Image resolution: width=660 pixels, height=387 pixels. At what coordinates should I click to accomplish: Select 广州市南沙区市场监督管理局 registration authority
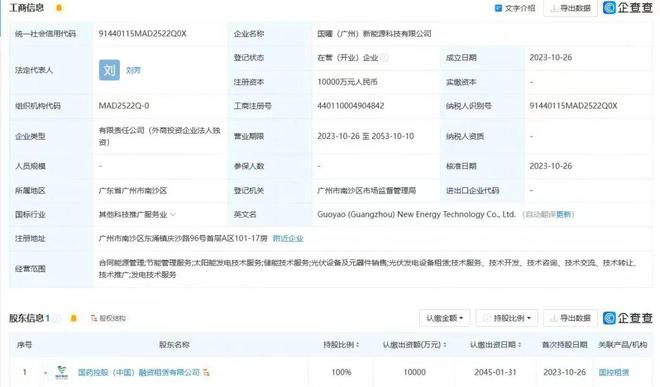[367, 190]
